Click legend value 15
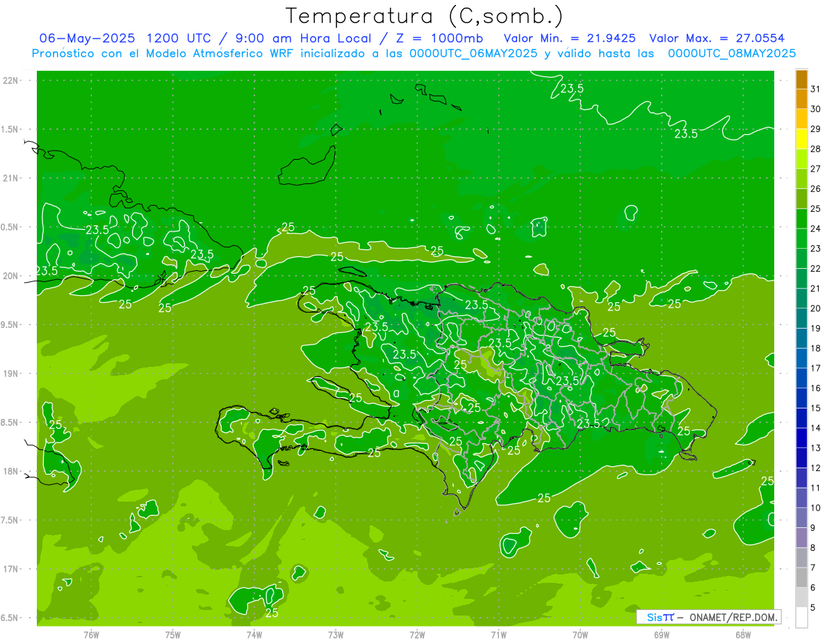This screenshot has width=834, height=644. (x=816, y=408)
